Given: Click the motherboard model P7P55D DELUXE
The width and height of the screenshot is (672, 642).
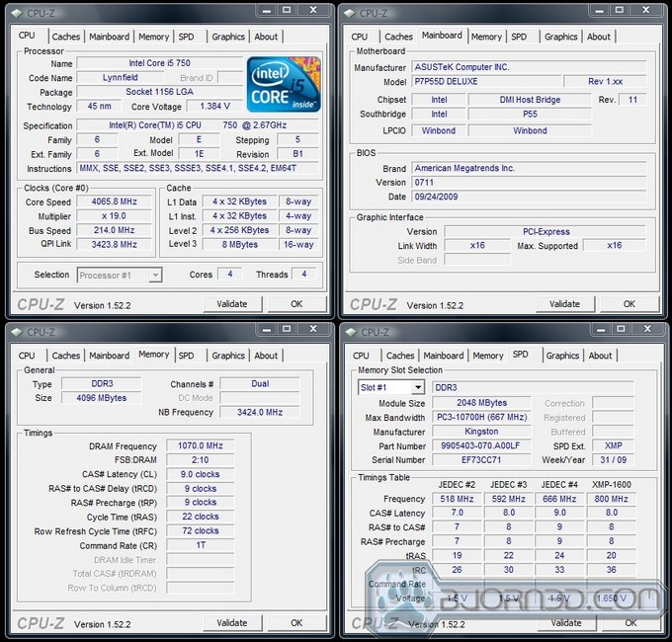Looking at the screenshot, I should (486, 81).
